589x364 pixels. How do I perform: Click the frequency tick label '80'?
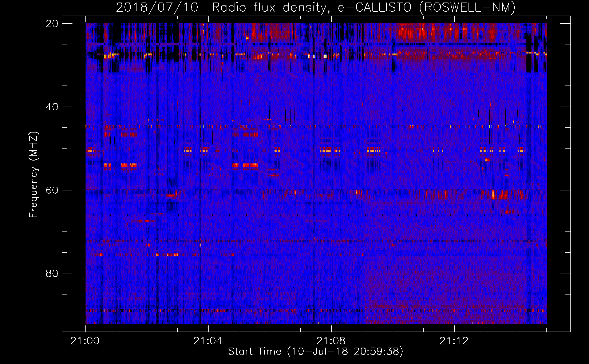pyautogui.click(x=52, y=273)
